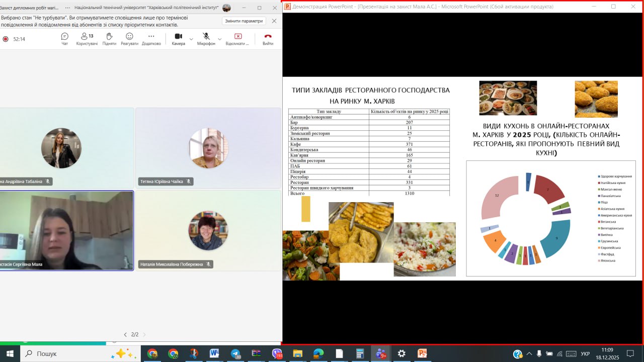This screenshot has width=644, height=362.
Task: Select Наталія Миколаївна Побережна video tile
Action: click(x=208, y=231)
